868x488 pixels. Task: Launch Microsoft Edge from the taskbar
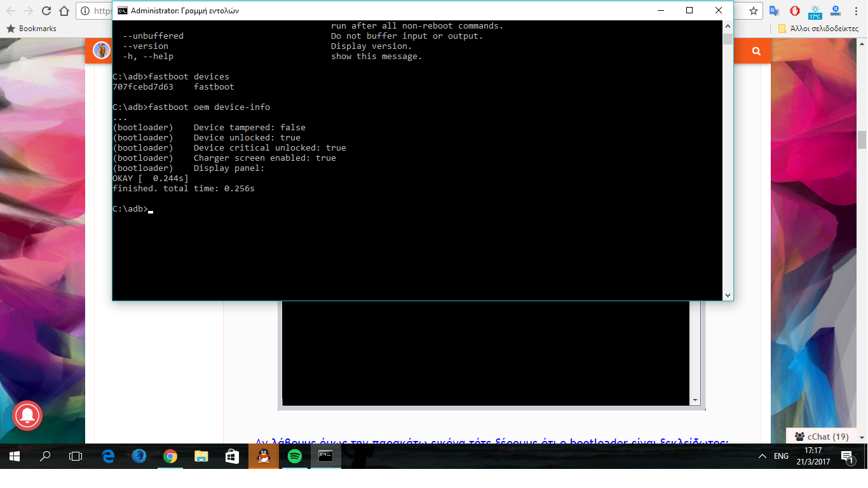[x=108, y=456]
